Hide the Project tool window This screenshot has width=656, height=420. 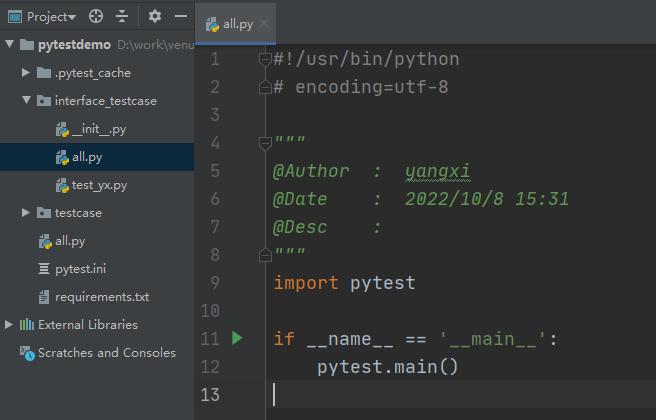tap(180, 17)
